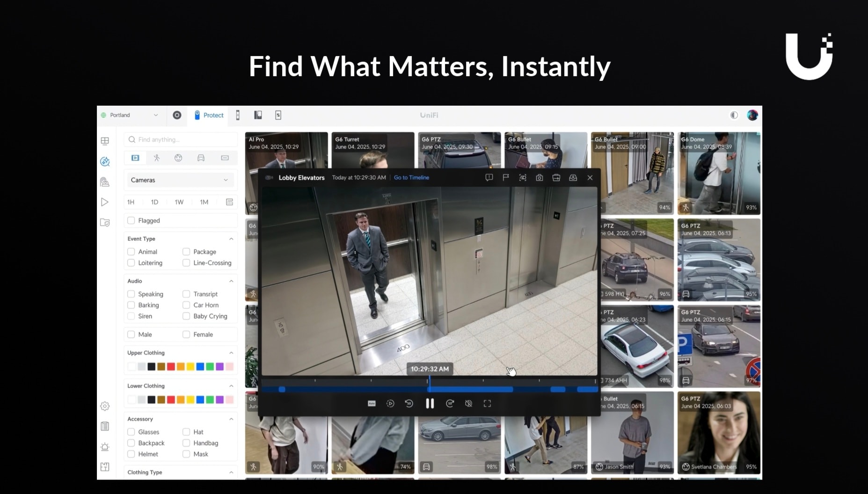Open the system log clipboard icon in sidebar

pos(105,426)
